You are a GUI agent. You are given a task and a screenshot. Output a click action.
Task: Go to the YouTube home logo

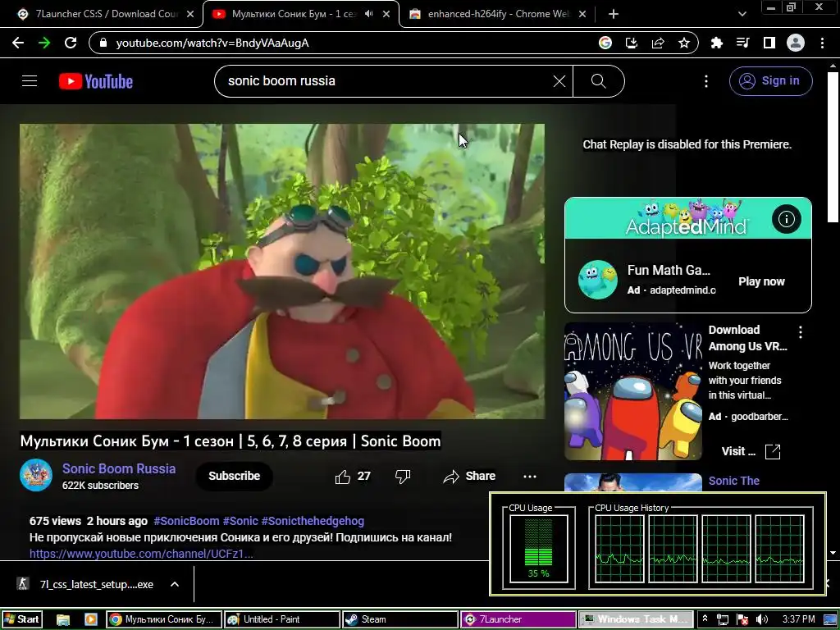click(96, 81)
